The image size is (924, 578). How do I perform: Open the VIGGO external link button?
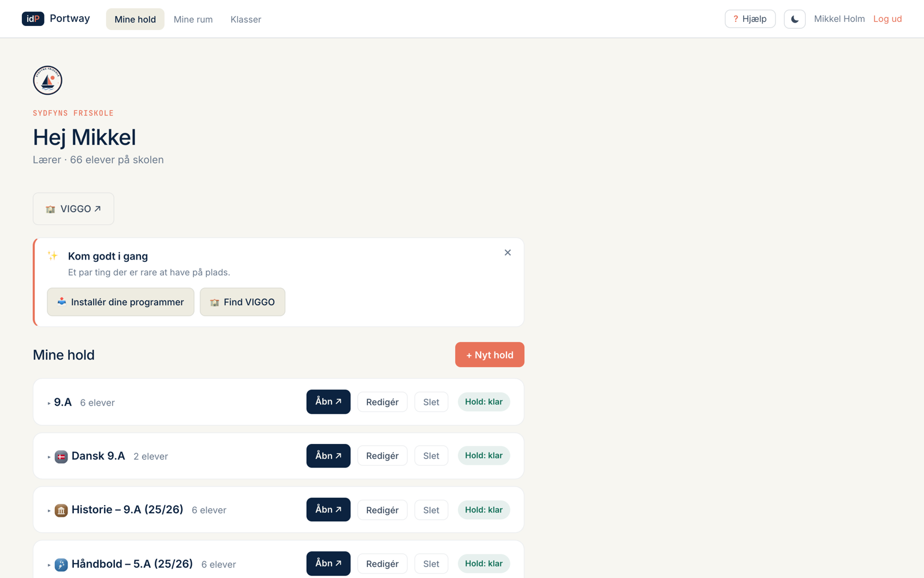(x=73, y=209)
